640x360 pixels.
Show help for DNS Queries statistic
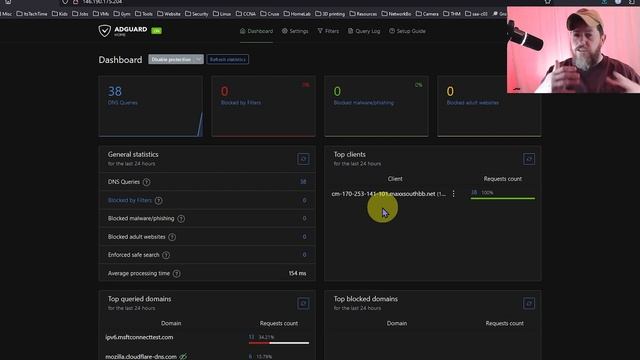coord(147,182)
